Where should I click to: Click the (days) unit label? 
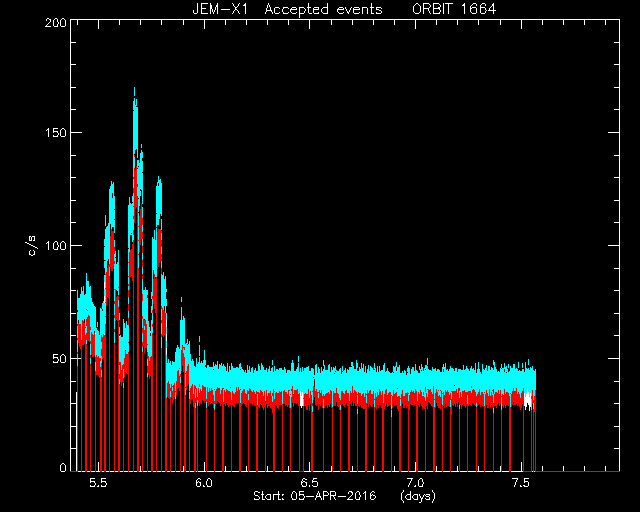pos(418,496)
